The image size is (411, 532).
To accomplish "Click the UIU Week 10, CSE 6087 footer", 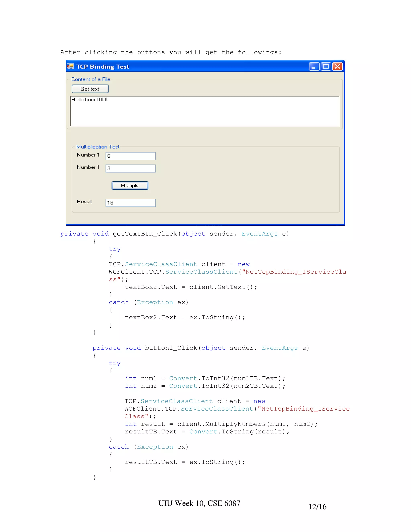I will click(x=199, y=503).
